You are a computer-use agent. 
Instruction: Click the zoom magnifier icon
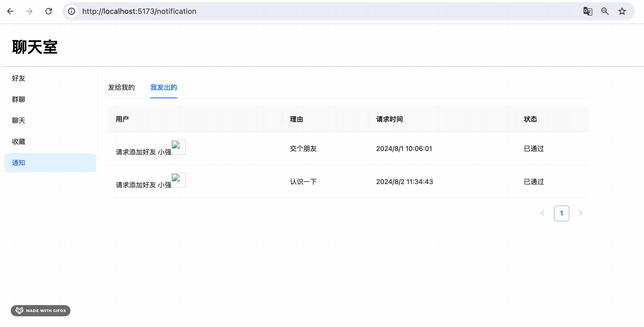coord(605,11)
